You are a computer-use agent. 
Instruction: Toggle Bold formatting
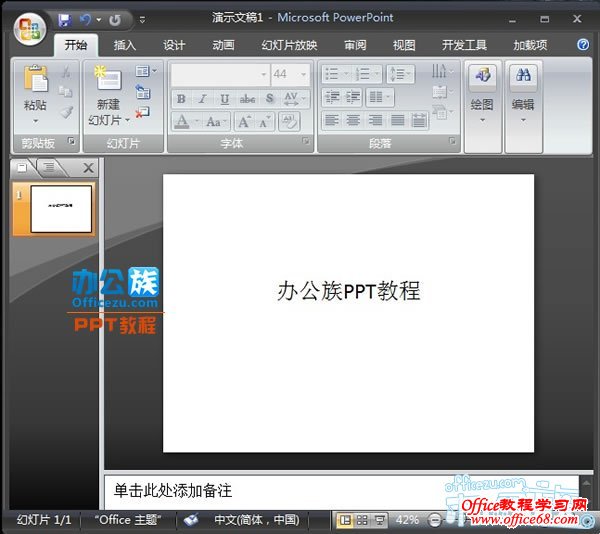click(181, 99)
